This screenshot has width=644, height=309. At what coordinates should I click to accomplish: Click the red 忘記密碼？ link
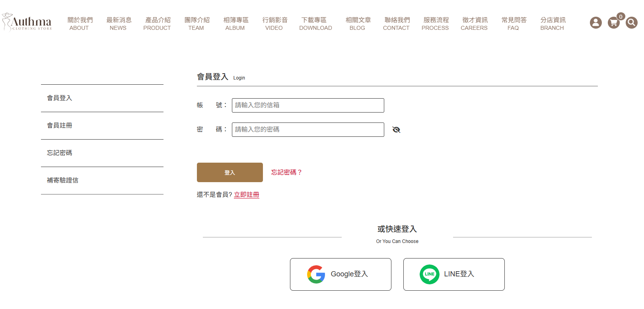(x=286, y=172)
